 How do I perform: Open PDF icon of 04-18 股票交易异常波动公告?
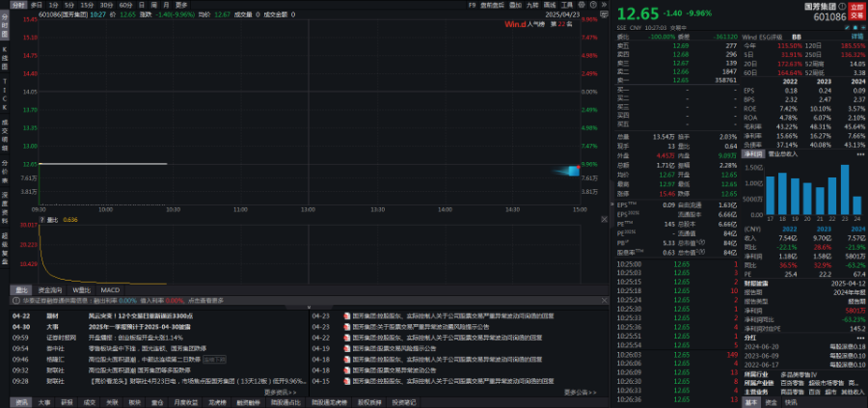click(347, 369)
